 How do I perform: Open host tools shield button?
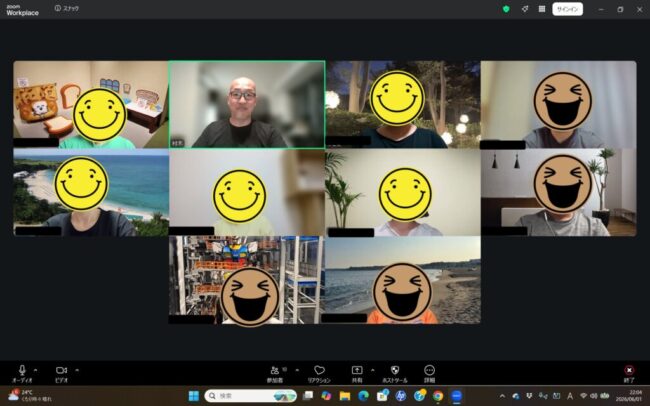pos(395,374)
